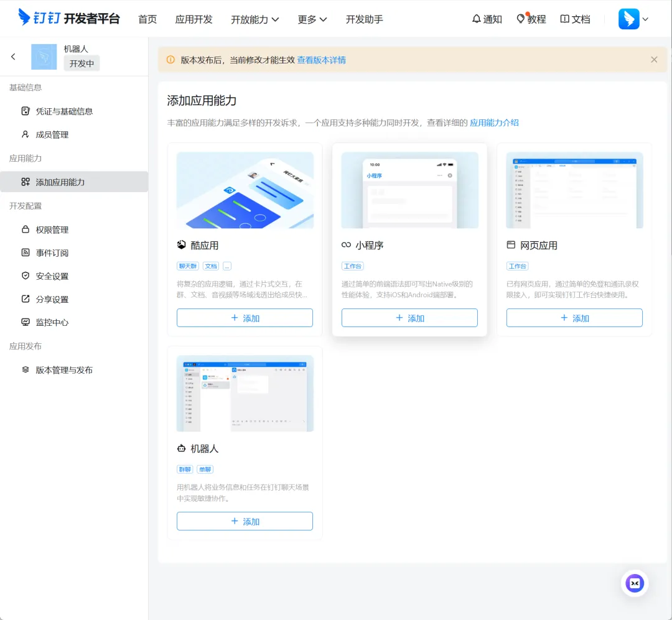Click the orange info icon in banner
This screenshot has width=672, height=620.
pyautogui.click(x=170, y=60)
